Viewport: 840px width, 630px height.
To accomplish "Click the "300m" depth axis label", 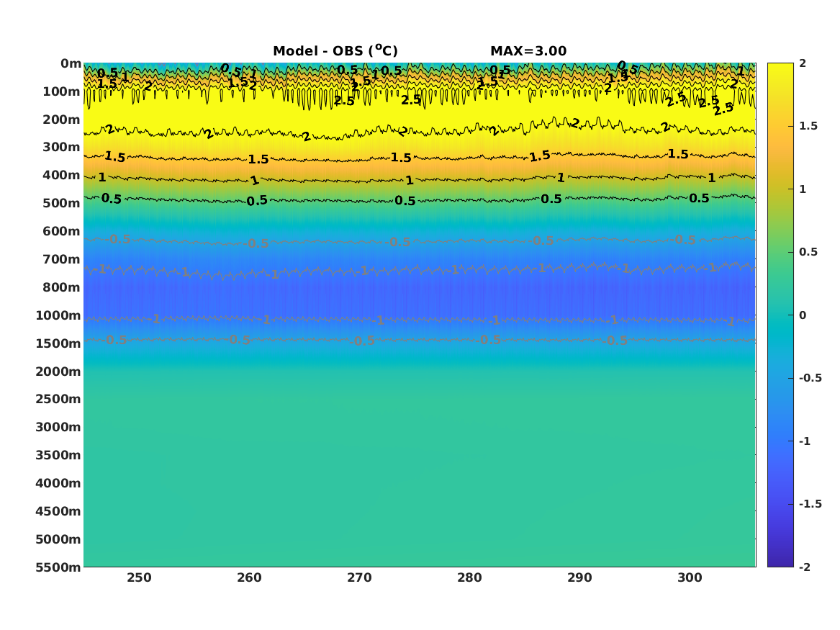I will [x=62, y=148].
